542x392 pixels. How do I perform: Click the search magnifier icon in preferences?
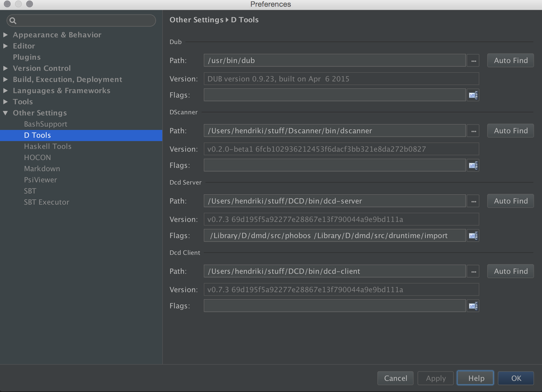coord(13,21)
